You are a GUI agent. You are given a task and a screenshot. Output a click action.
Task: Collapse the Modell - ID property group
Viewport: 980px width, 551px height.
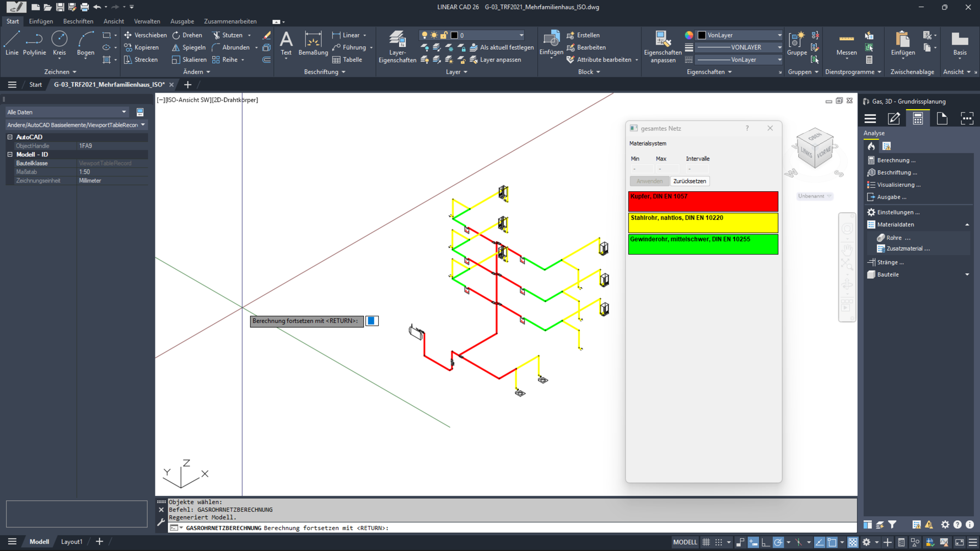point(10,154)
